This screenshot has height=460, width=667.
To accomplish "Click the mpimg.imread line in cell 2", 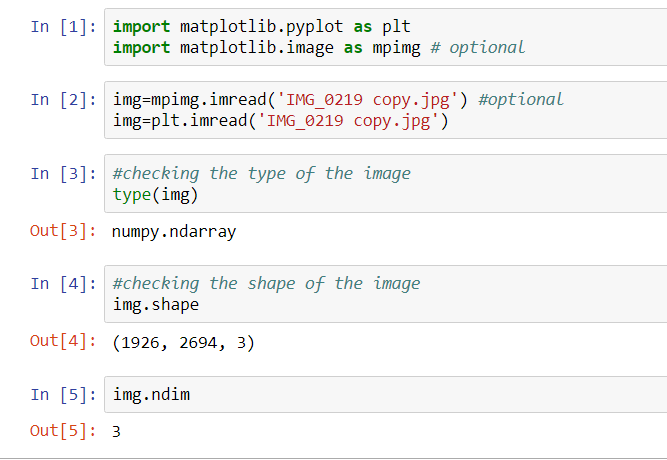I will click(x=338, y=100).
